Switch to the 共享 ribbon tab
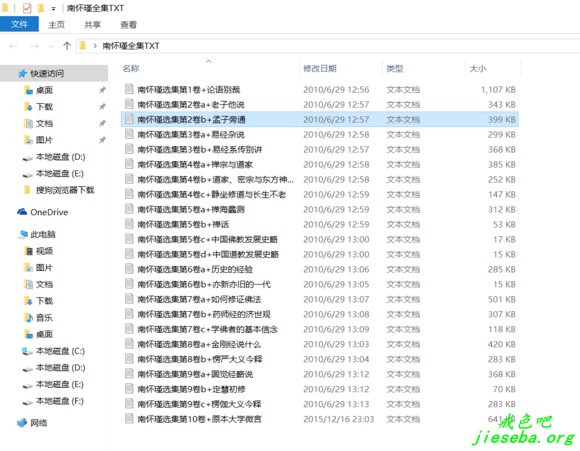Viewport: 580px width, 451px height. coord(92,25)
